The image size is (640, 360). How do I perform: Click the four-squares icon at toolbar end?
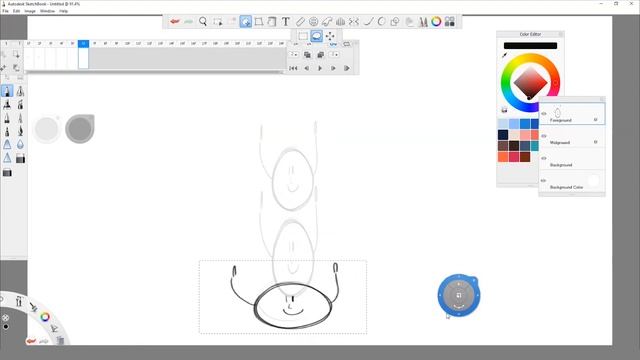(x=449, y=22)
